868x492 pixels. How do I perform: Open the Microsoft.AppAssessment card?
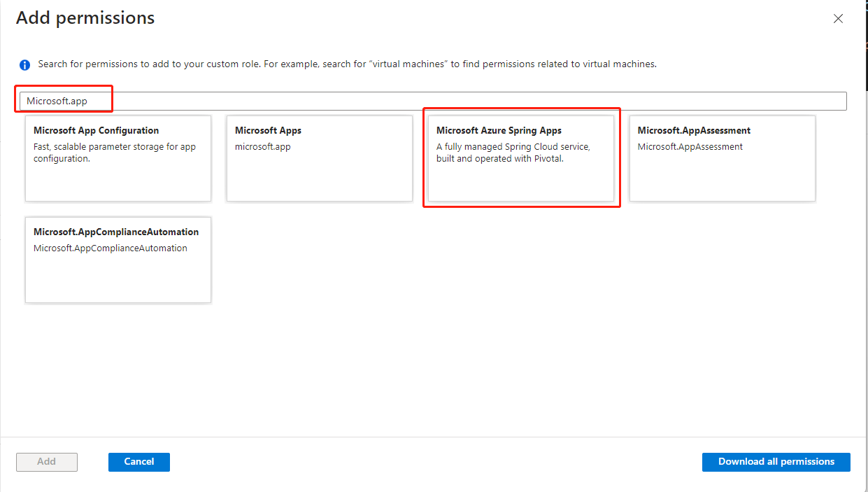(723, 159)
